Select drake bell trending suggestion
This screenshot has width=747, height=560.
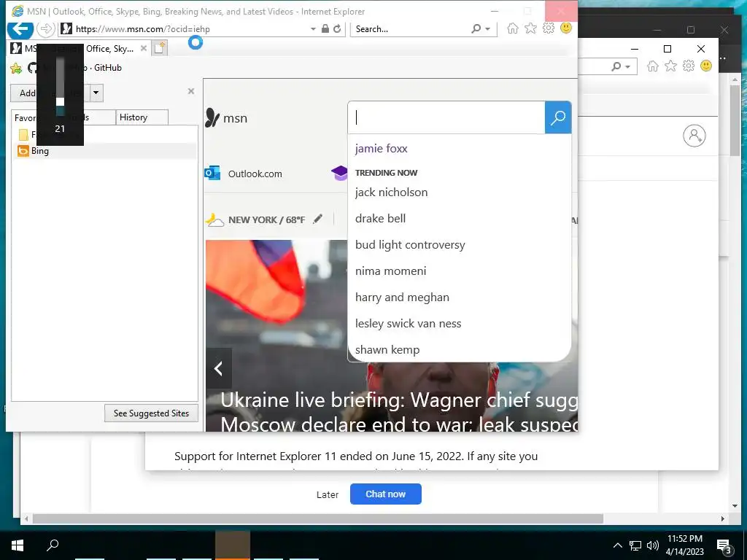380,219
